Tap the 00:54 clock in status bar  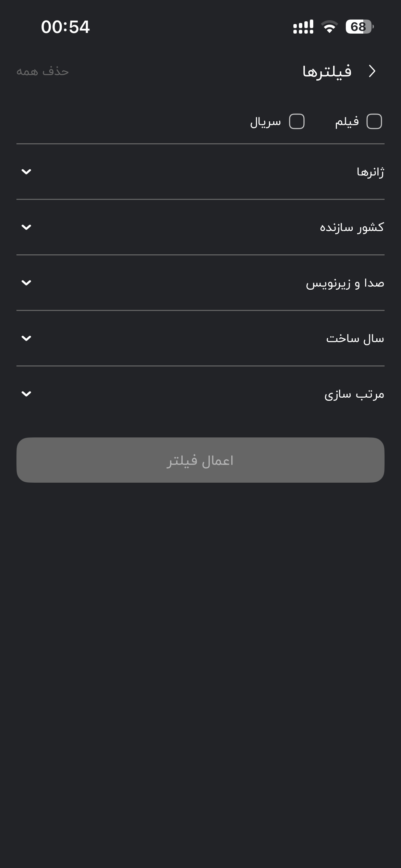(65, 27)
